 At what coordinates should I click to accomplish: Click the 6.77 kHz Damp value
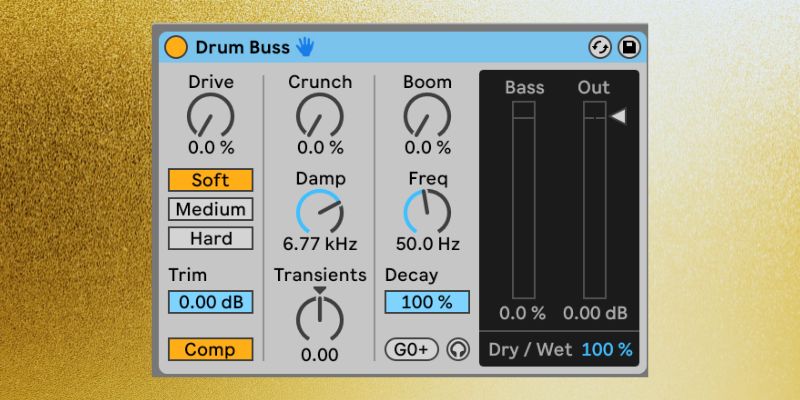320,244
